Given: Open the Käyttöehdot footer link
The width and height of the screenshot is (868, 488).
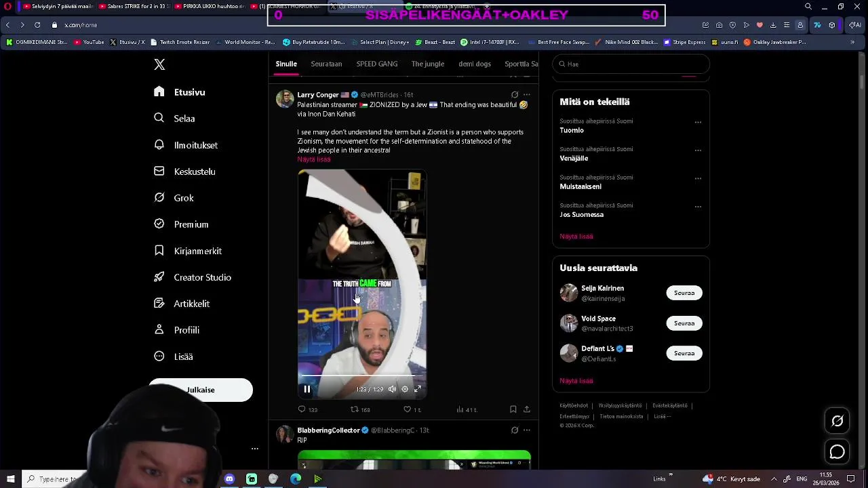Looking at the screenshot, I should pyautogui.click(x=574, y=405).
